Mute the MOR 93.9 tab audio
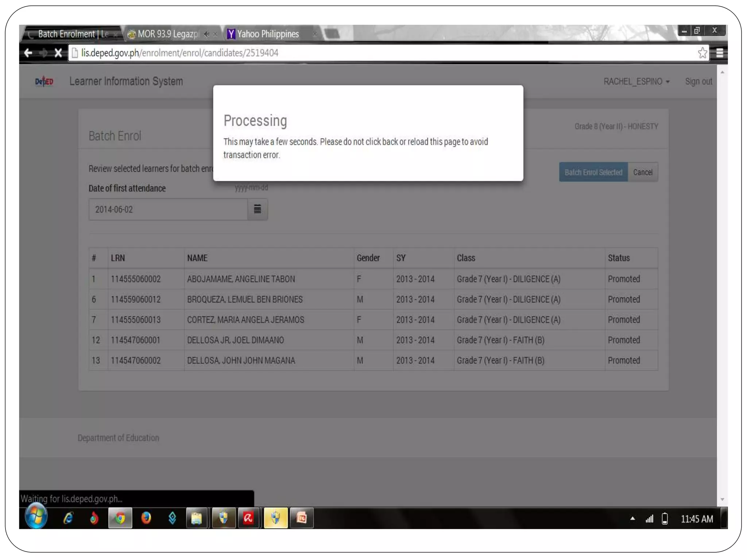The image size is (747, 560). 207,34
